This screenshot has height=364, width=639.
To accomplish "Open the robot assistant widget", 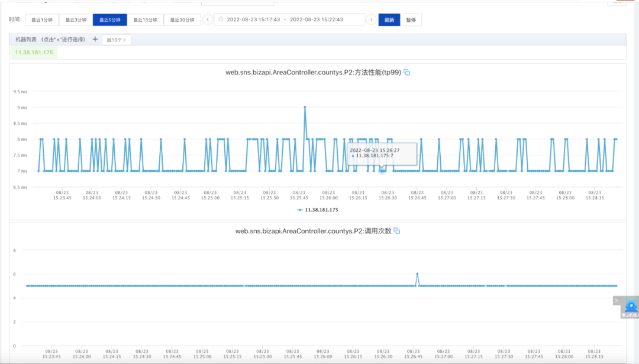I will click(x=631, y=307).
